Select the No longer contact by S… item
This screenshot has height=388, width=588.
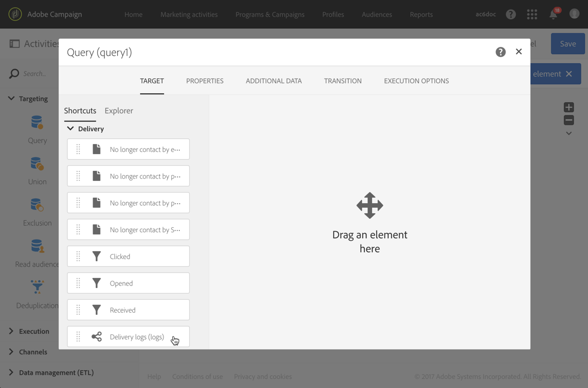128,229
